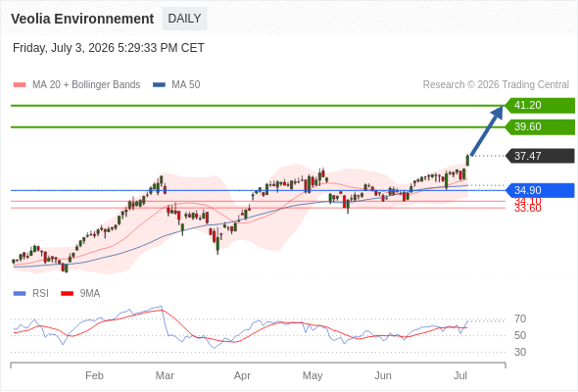Click the Apr label on time axis
This screenshot has width=578, height=392.
(x=242, y=375)
